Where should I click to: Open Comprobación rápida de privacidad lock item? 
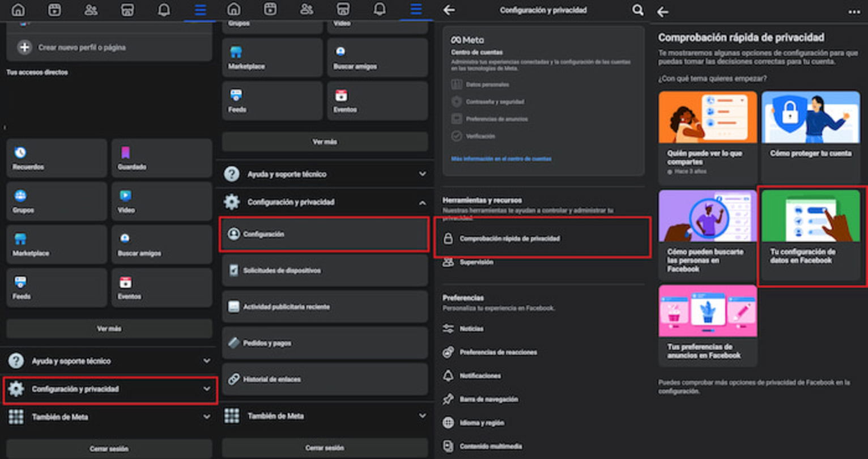click(543, 239)
